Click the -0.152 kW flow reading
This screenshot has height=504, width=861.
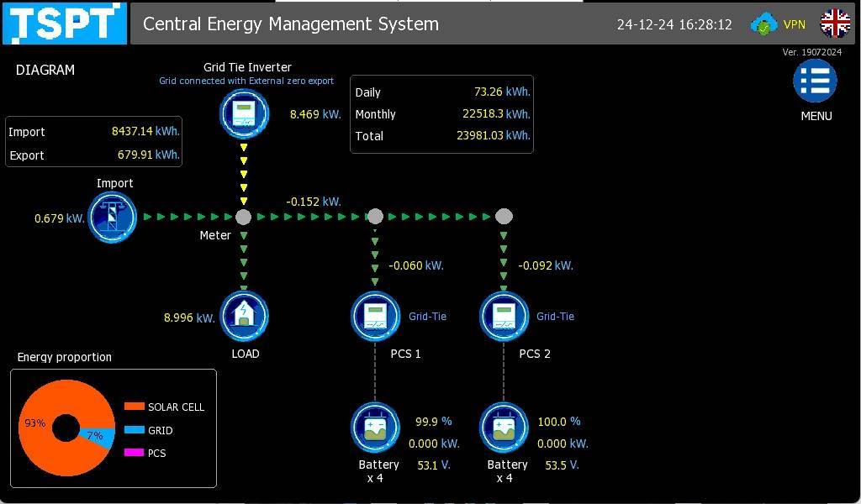(314, 202)
